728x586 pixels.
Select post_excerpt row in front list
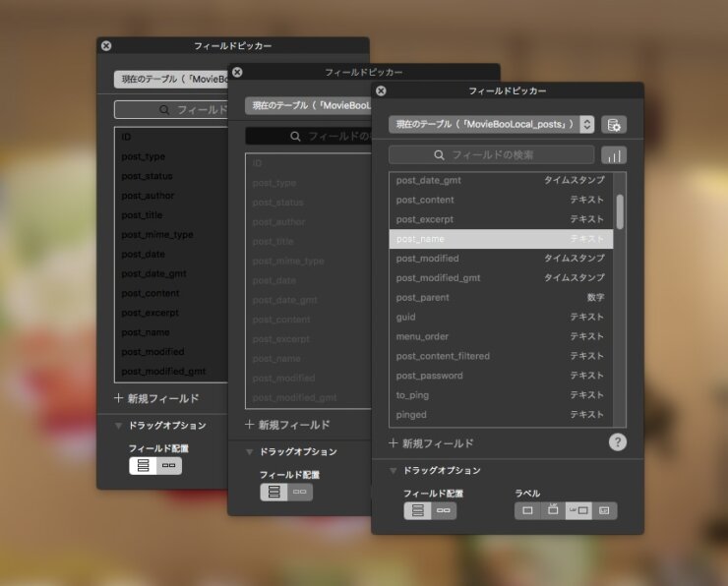501,219
